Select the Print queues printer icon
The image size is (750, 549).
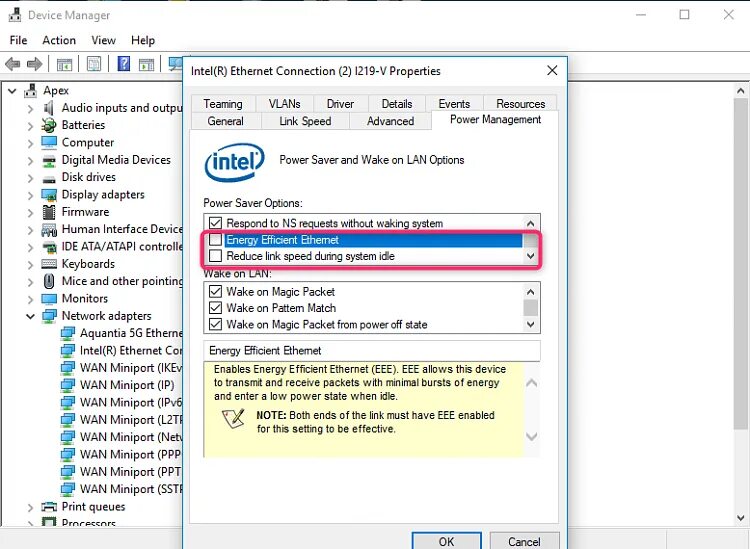click(49, 507)
